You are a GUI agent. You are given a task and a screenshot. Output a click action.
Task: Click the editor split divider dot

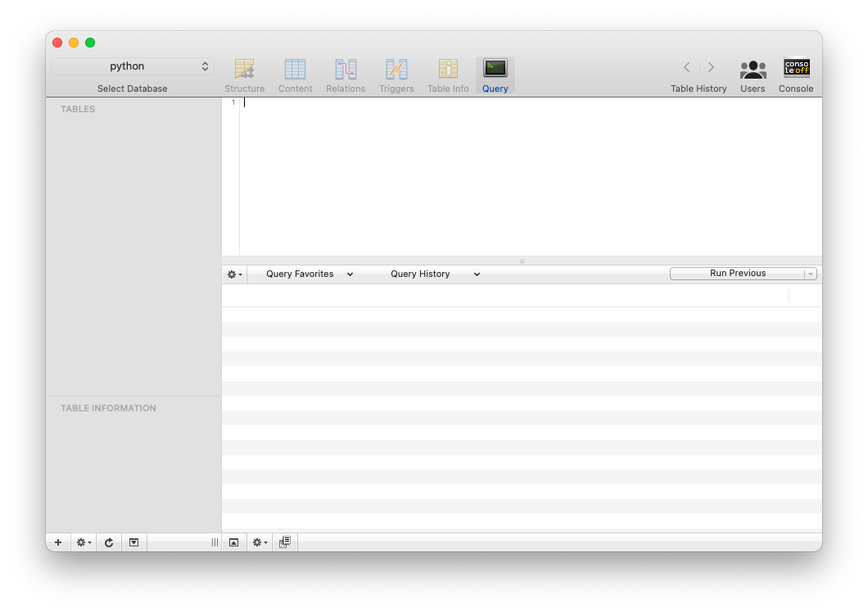pos(522,261)
